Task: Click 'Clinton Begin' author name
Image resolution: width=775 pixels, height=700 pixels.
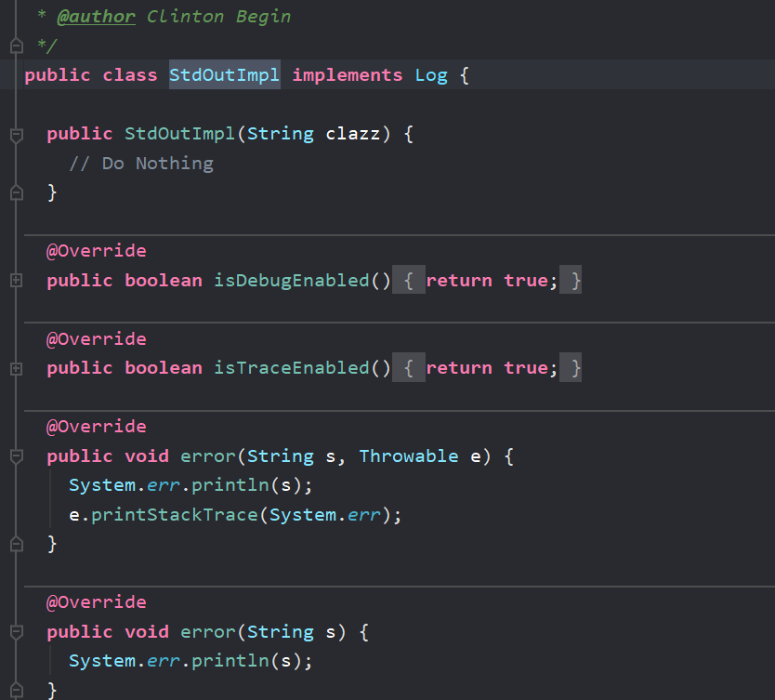Action: [x=219, y=17]
